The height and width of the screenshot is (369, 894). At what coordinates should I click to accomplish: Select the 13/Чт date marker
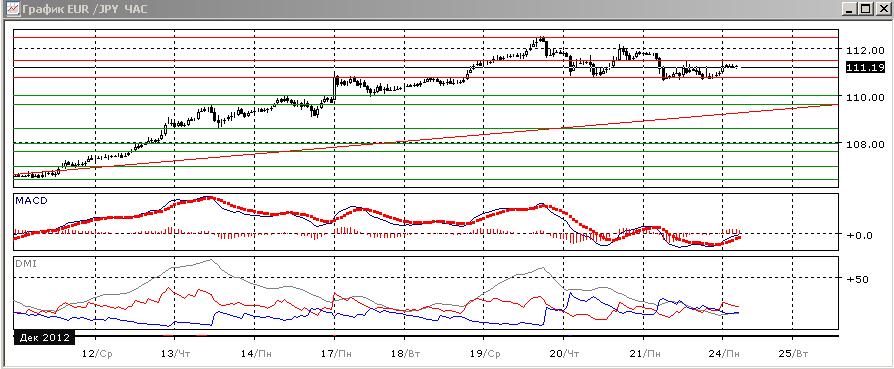pos(175,354)
